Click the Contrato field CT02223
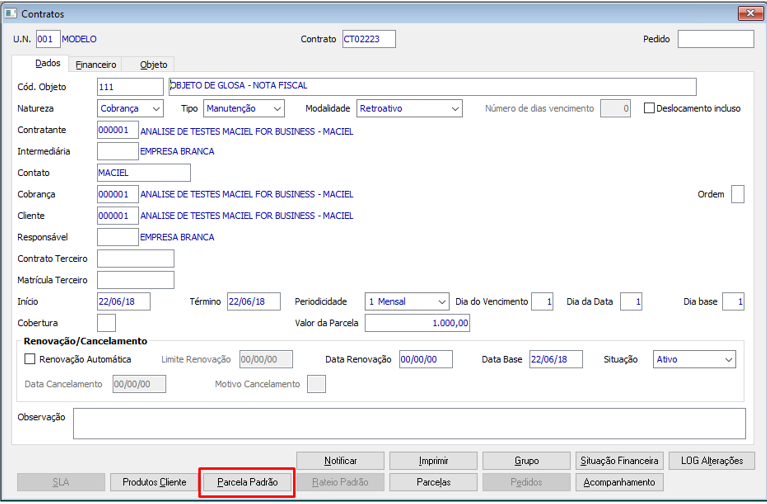The image size is (767, 504). pyautogui.click(x=369, y=39)
